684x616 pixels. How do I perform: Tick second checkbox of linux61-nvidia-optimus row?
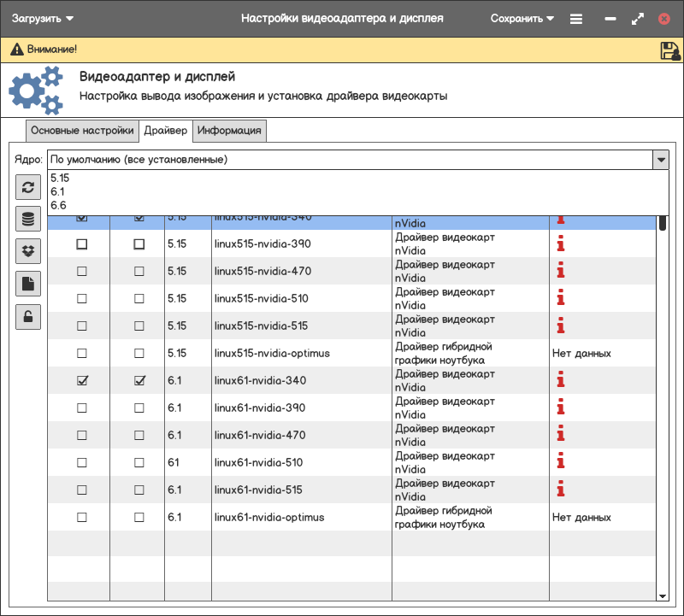click(139, 518)
